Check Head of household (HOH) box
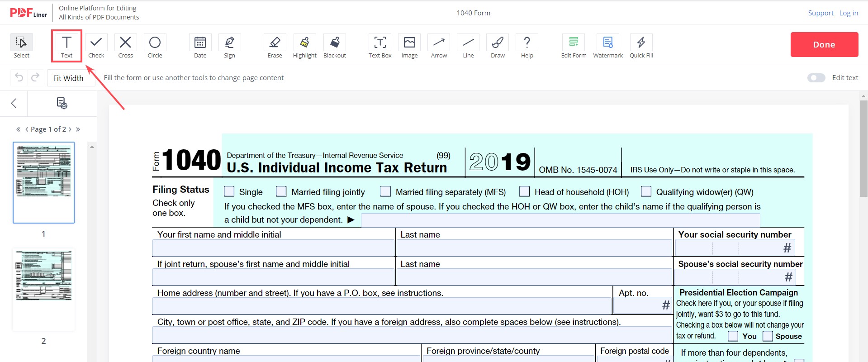 pyautogui.click(x=524, y=191)
